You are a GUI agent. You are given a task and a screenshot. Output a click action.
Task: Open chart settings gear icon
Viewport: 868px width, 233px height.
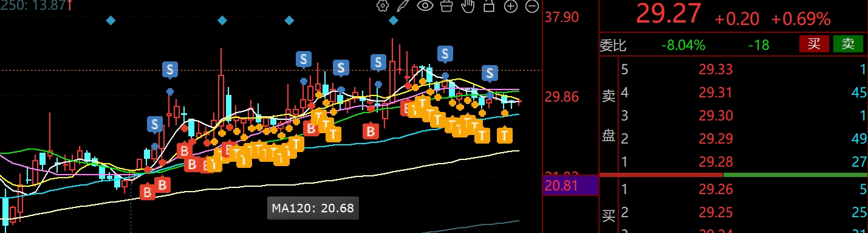[383, 6]
